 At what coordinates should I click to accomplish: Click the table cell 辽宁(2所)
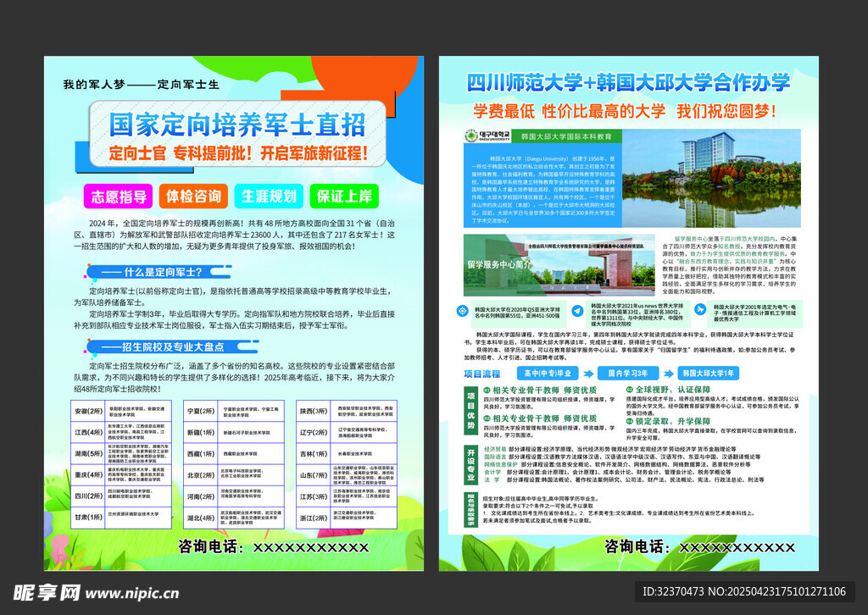(314, 432)
